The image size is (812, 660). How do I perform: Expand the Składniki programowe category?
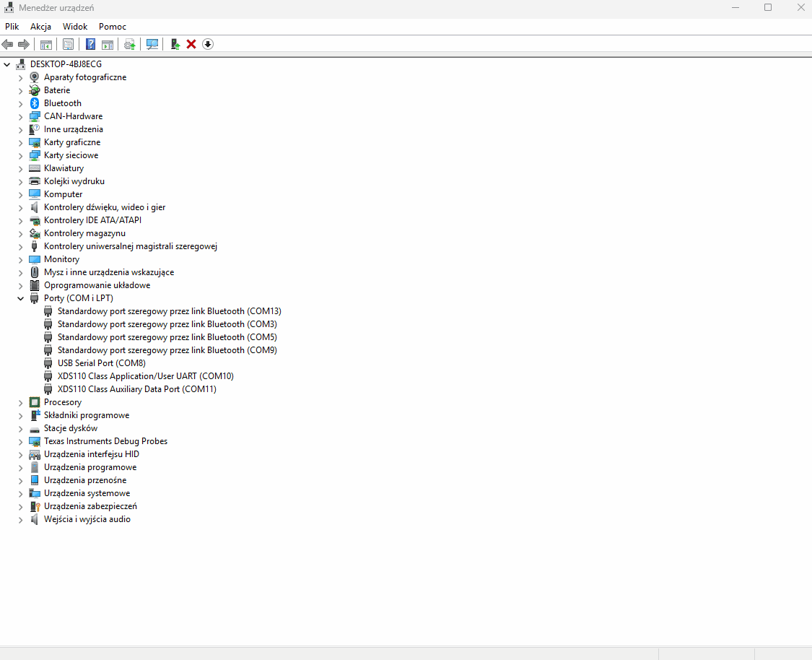(21, 415)
